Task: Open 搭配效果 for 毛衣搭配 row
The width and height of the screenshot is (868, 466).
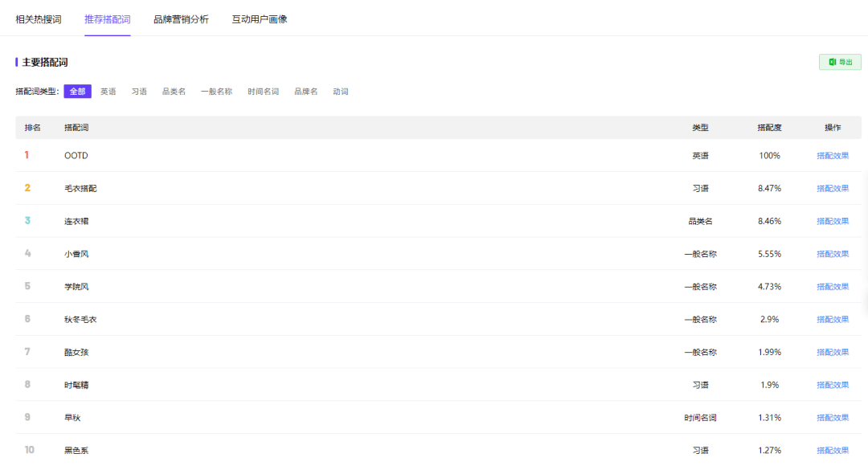Action: pos(833,188)
